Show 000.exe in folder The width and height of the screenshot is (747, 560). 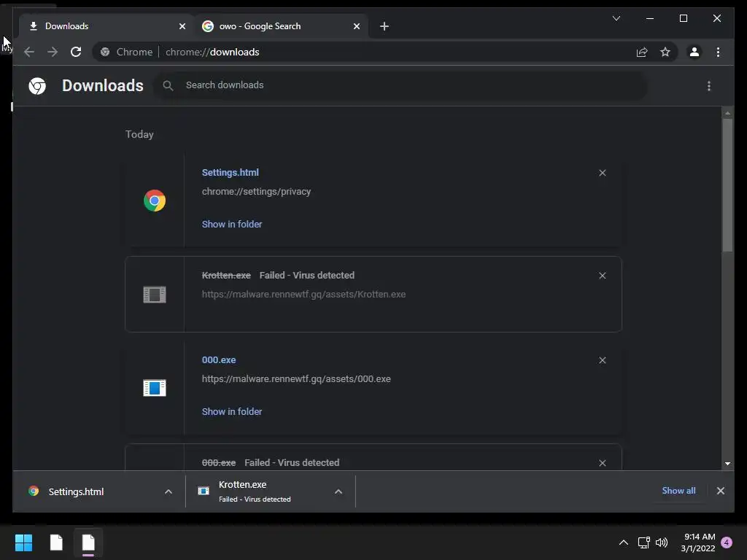pos(231,411)
